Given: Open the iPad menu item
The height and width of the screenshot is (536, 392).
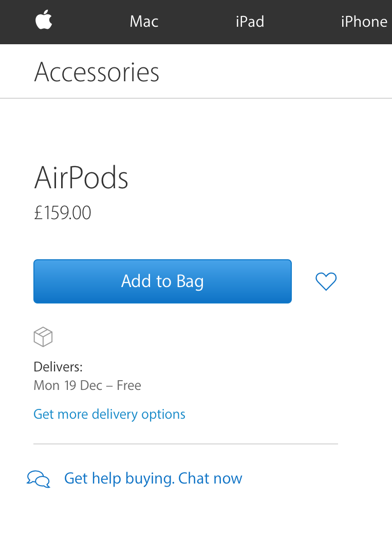Looking at the screenshot, I should 250,22.
